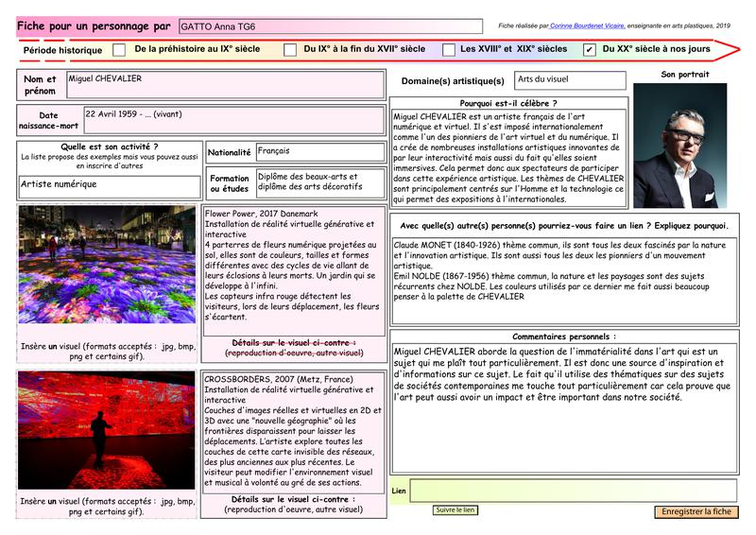Edit the 'Commentaires personnels' text box

pyautogui.click(x=563, y=406)
